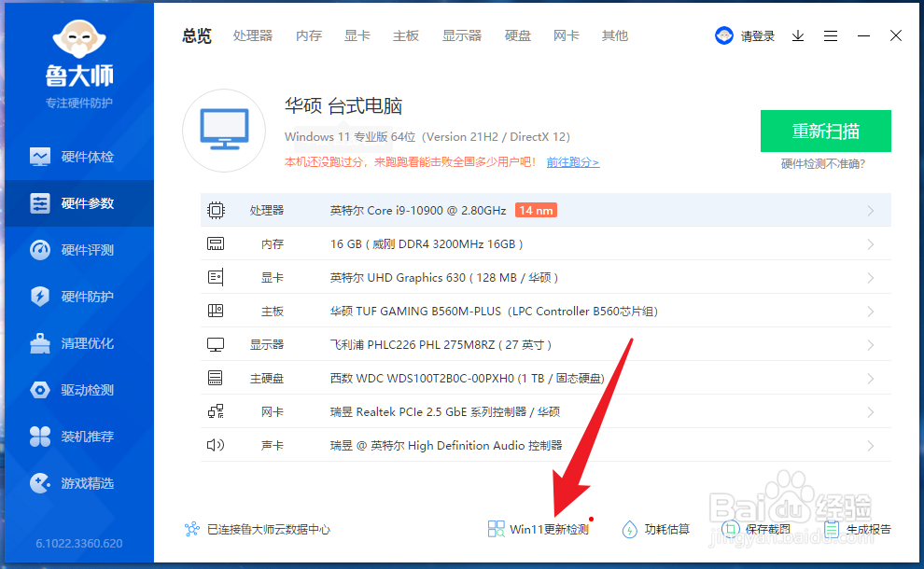The width and height of the screenshot is (924, 569).
Task: Click the desktop computer icon
Action: [224, 131]
